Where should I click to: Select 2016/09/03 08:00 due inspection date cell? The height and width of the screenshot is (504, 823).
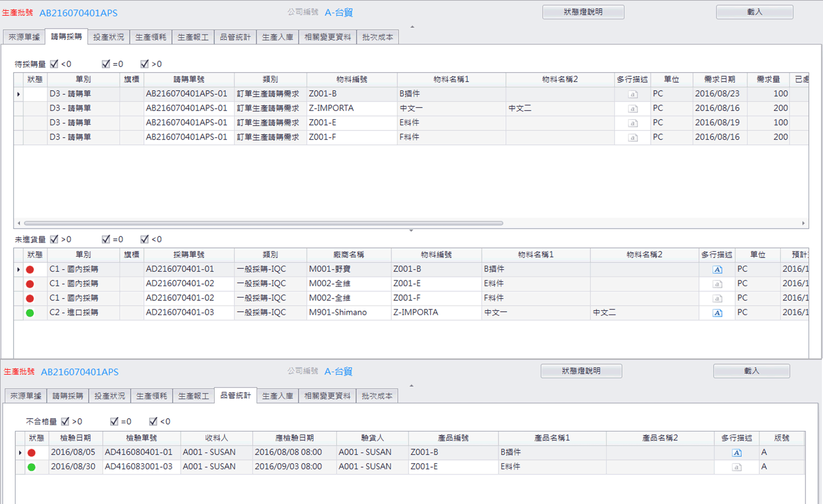point(294,467)
